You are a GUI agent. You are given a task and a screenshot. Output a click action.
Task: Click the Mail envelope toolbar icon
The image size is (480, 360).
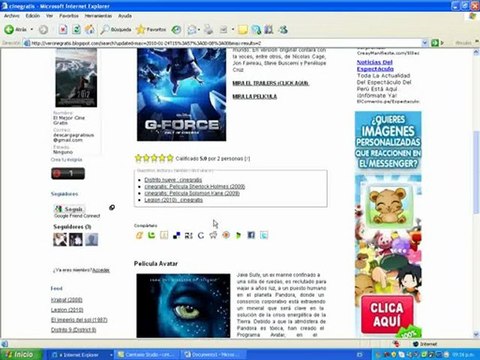[192, 30]
